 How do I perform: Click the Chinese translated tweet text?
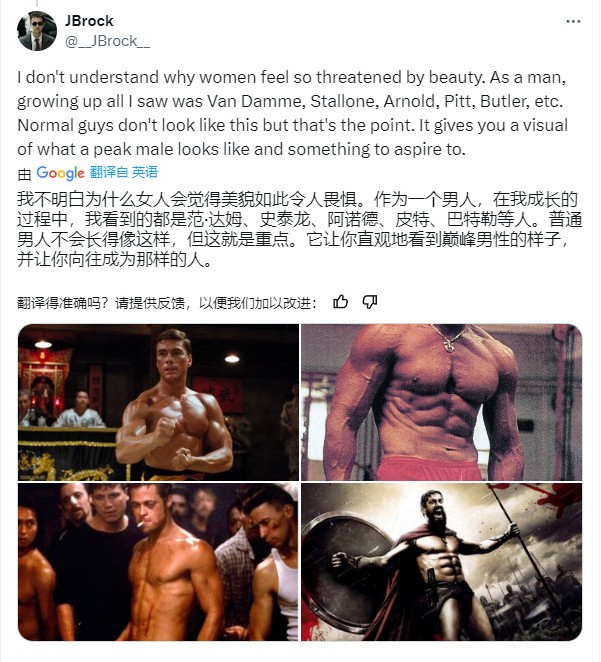click(x=300, y=229)
